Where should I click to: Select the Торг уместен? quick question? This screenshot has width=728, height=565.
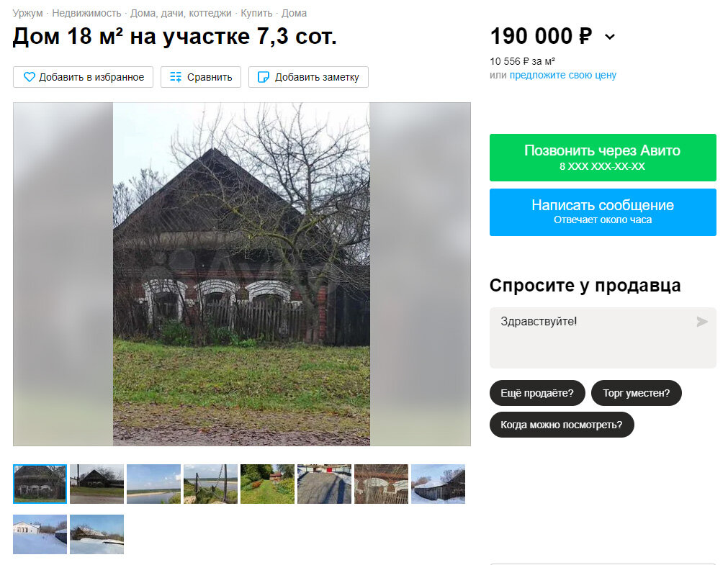pos(636,393)
